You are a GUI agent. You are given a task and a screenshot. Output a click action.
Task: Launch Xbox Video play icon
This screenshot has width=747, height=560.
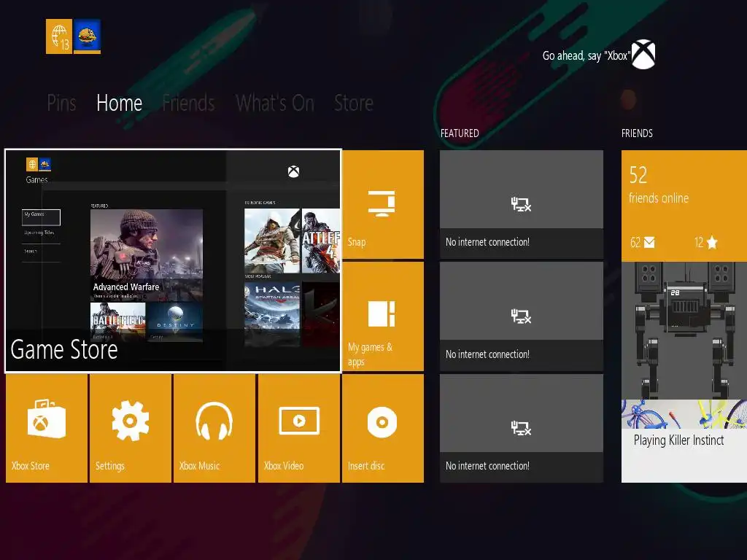point(298,421)
